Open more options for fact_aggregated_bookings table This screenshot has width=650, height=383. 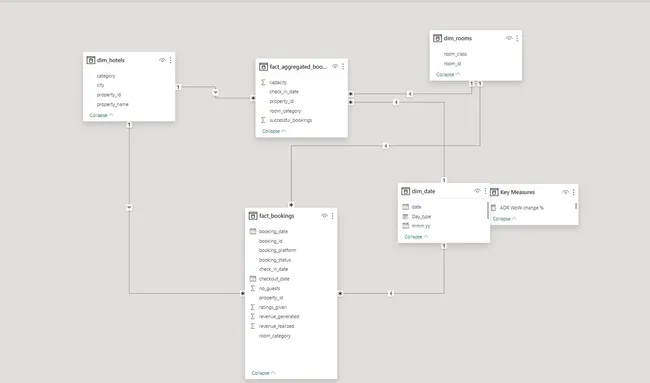pyautogui.click(x=343, y=66)
